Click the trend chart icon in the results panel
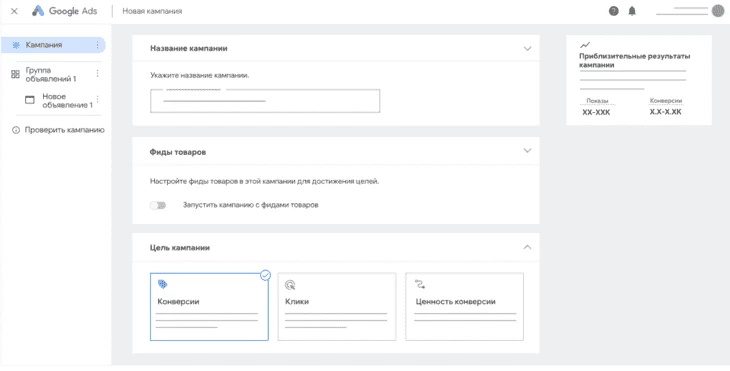730x371 pixels. (x=584, y=45)
